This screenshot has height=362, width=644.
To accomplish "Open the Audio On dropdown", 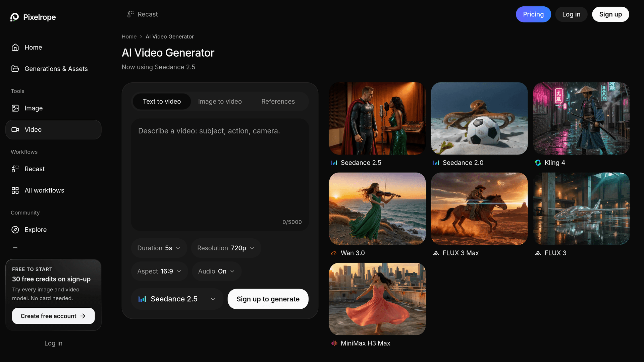I will pyautogui.click(x=216, y=271).
